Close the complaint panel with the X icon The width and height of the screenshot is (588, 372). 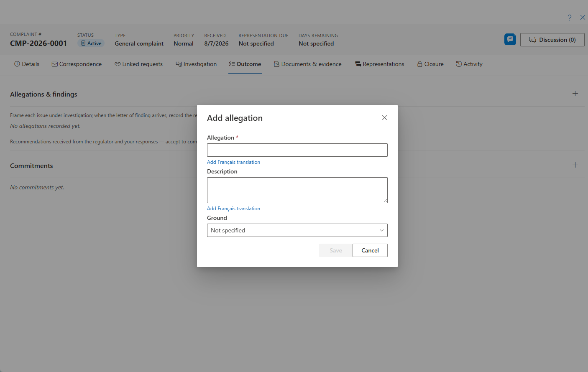[x=583, y=18]
